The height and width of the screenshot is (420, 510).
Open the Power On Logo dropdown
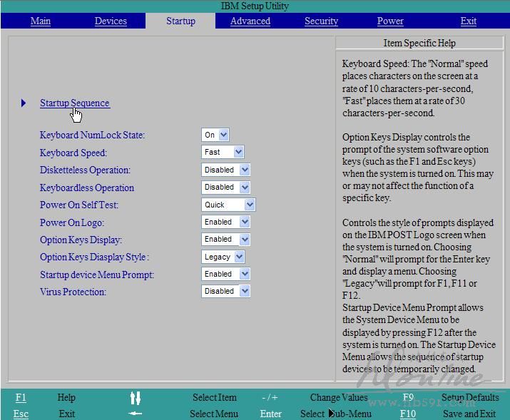pyautogui.click(x=226, y=222)
